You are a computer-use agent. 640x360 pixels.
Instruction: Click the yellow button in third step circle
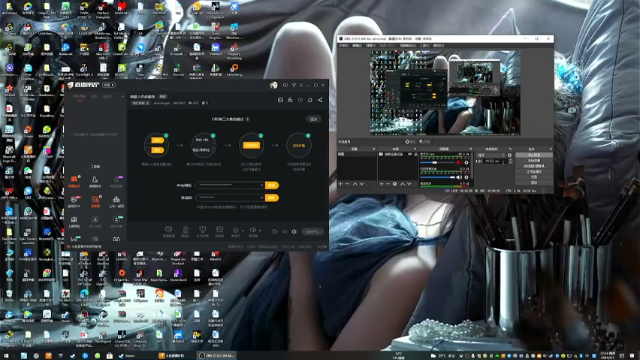coord(251,145)
